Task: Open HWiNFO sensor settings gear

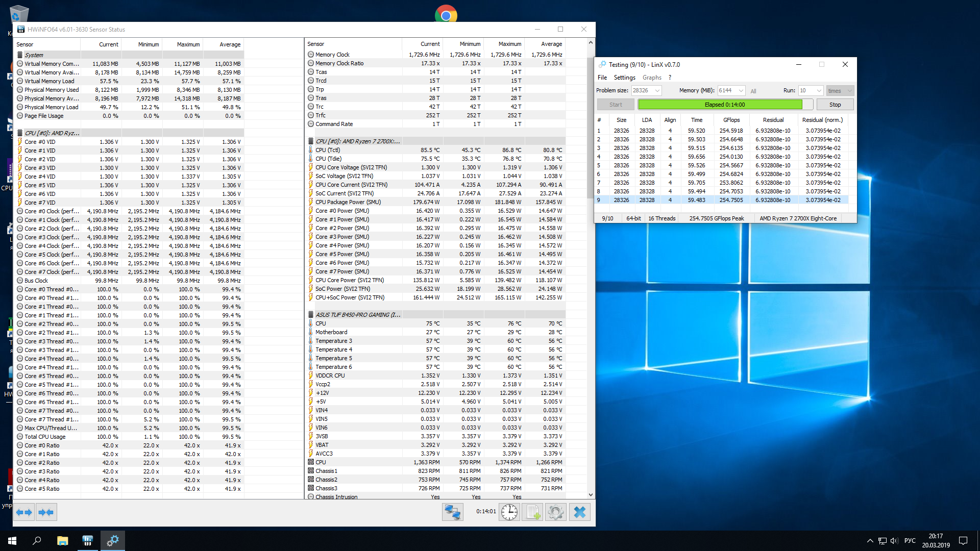Action: coord(556,512)
